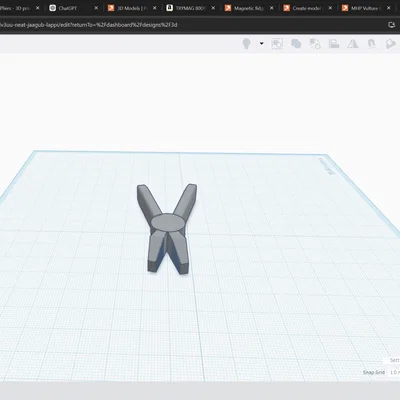Image resolution: width=400 pixels, height=400 pixels.
Task: Close the ChatGPT browser tab
Action: (x=96, y=8)
